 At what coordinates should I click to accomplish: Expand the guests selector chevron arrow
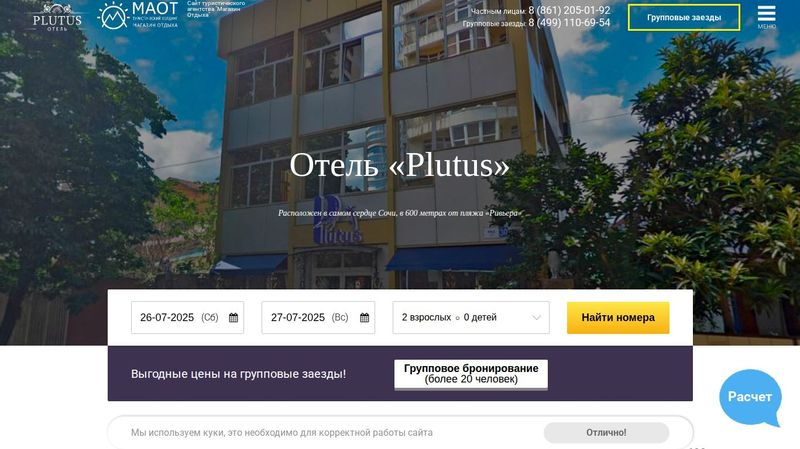[x=536, y=317]
